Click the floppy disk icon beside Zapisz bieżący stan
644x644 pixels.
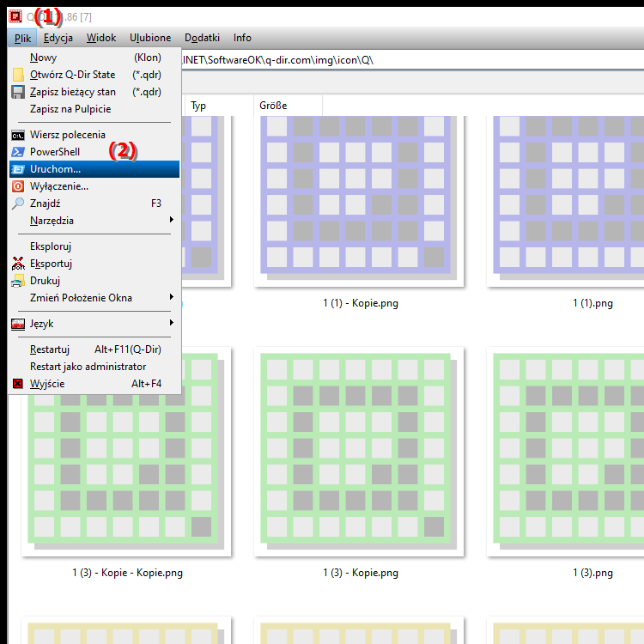coord(18,92)
